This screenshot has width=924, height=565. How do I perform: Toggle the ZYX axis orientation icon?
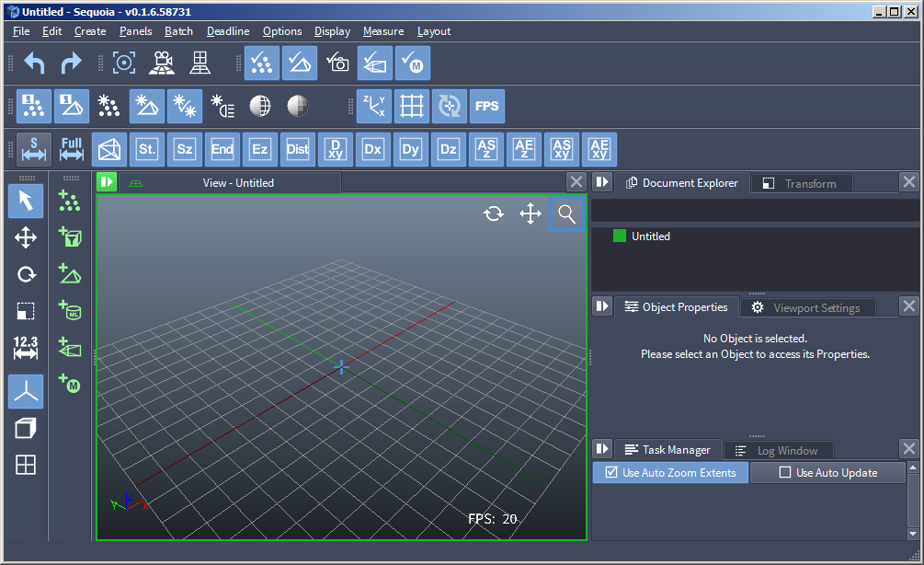[373, 106]
